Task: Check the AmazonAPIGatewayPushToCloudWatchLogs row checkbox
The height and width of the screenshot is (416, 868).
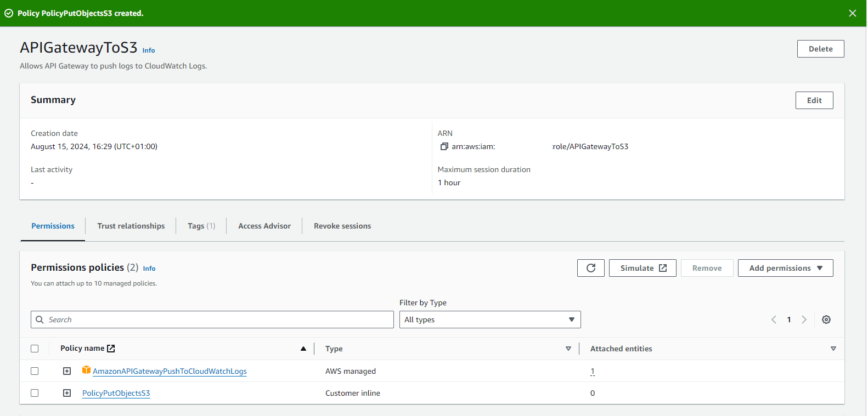Action: tap(35, 371)
